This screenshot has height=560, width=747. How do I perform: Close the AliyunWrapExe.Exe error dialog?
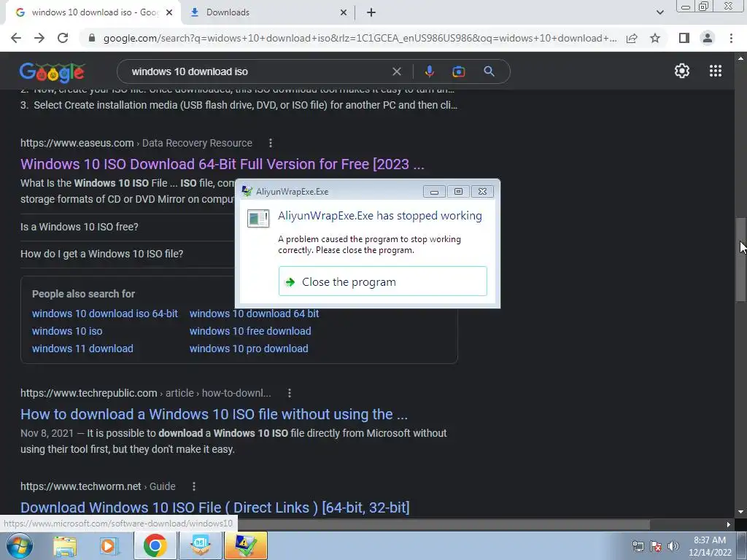[x=482, y=192]
